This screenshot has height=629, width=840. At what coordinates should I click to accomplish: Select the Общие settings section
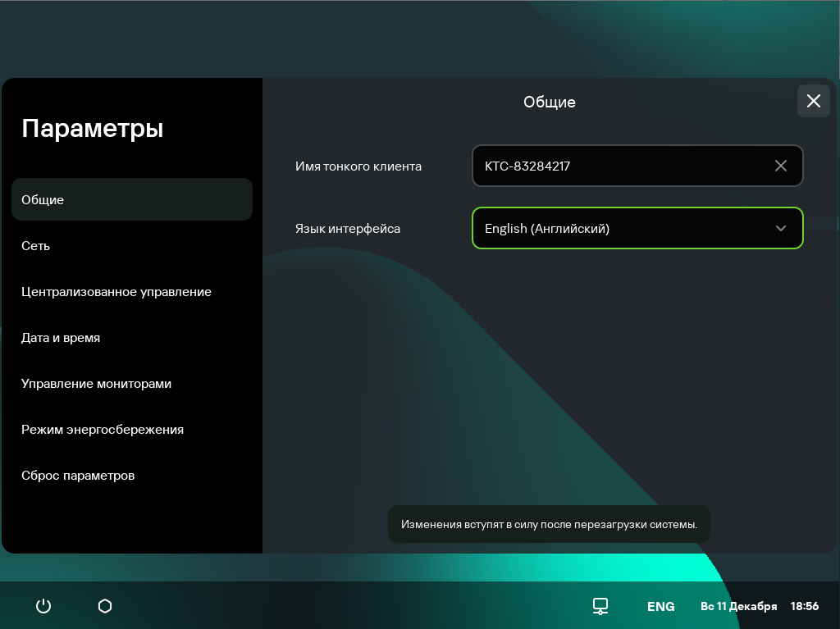pos(131,199)
